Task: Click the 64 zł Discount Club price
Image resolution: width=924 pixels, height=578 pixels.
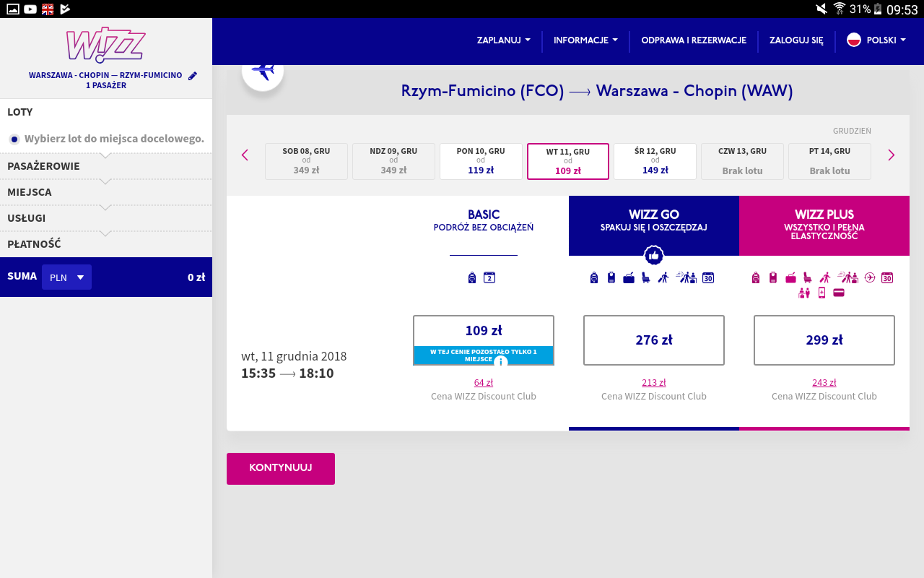Action: [x=484, y=383]
